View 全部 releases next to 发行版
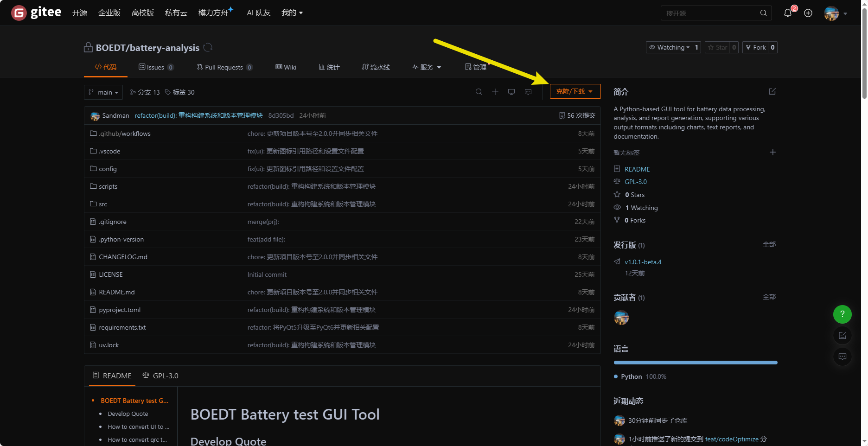This screenshot has width=868, height=446. point(769,244)
